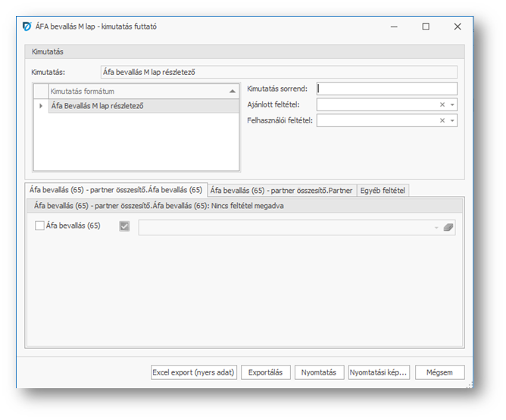The width and height of the screenshot is (506, 420).
Task: Enable the Áfa bevallás (65) checkbox
Action: tap(40, 226)
